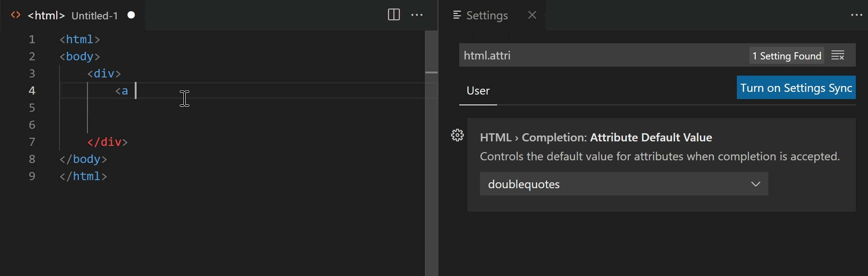Select the User settings scope tab

pyautogui.click(x=478, y=91)
